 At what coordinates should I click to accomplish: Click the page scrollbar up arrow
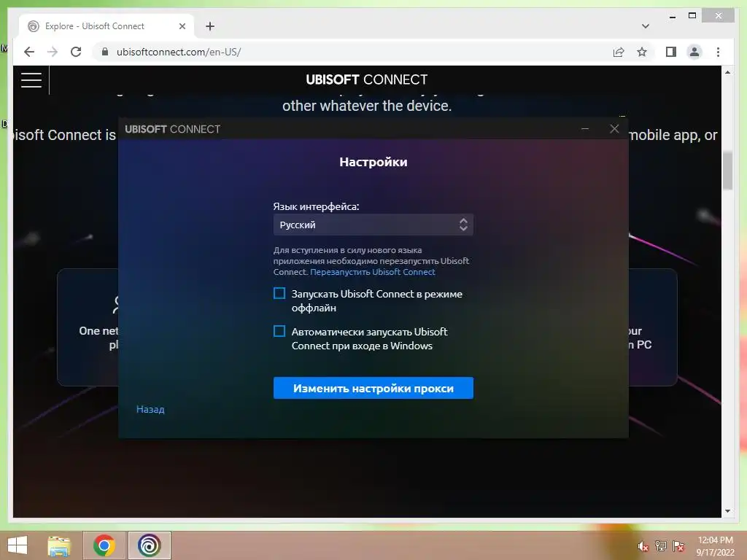tap(727, 72)
